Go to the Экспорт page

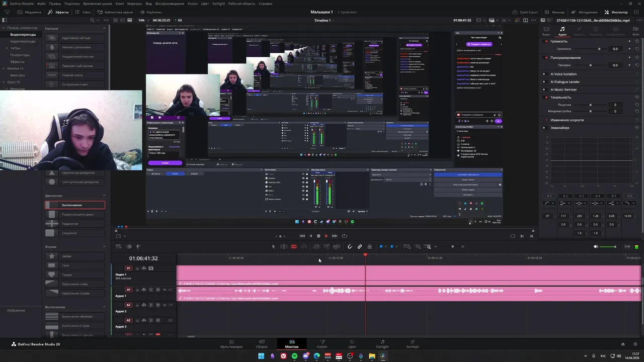point(413,344)
